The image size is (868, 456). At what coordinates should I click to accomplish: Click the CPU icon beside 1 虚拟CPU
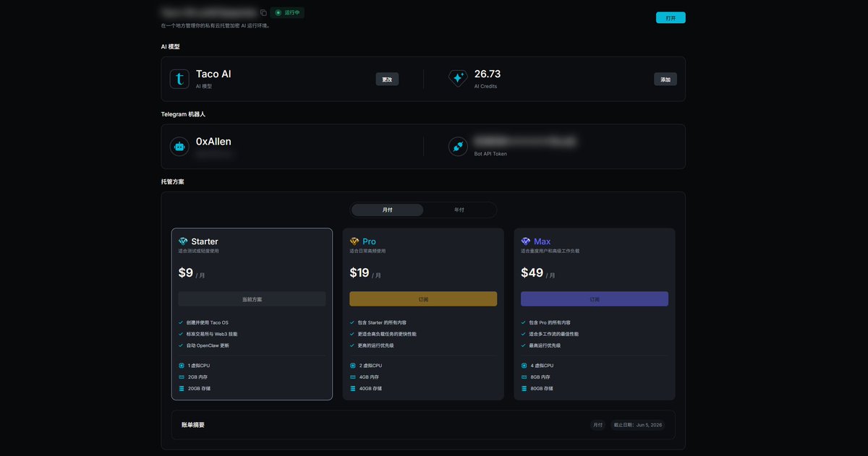click(x=181, y=366)
